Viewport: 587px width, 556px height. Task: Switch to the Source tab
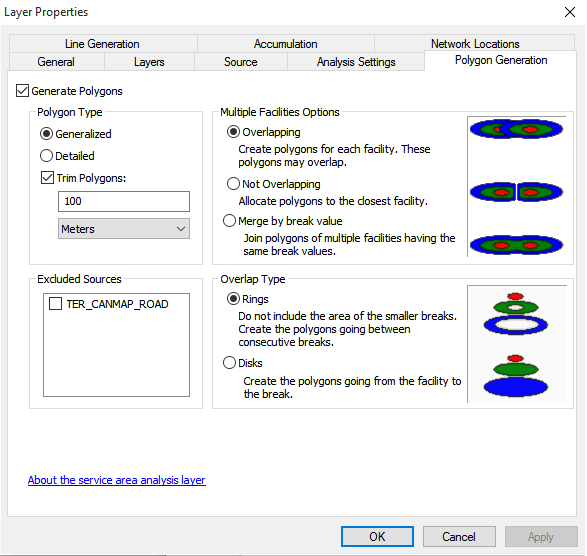pos(241,62)
